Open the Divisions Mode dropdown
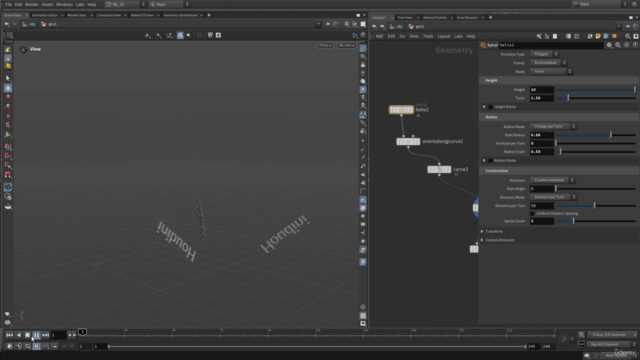 pos(553,197)
